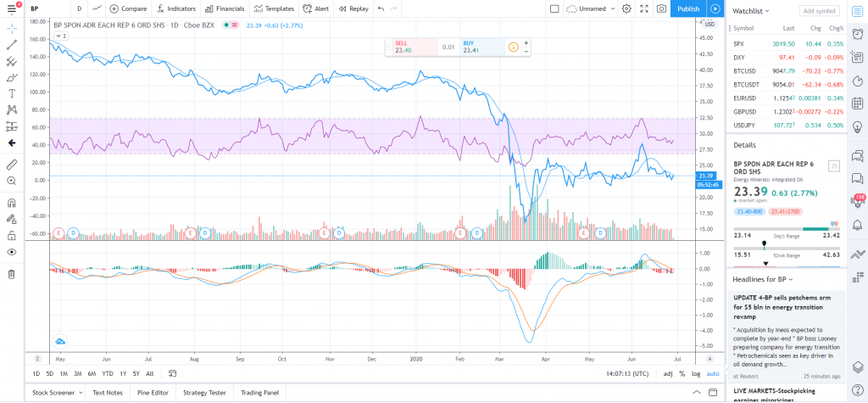Take a chart snapshot with camera icon
The height and width of the screenshot is (403, 868).
tap(661, 8)
